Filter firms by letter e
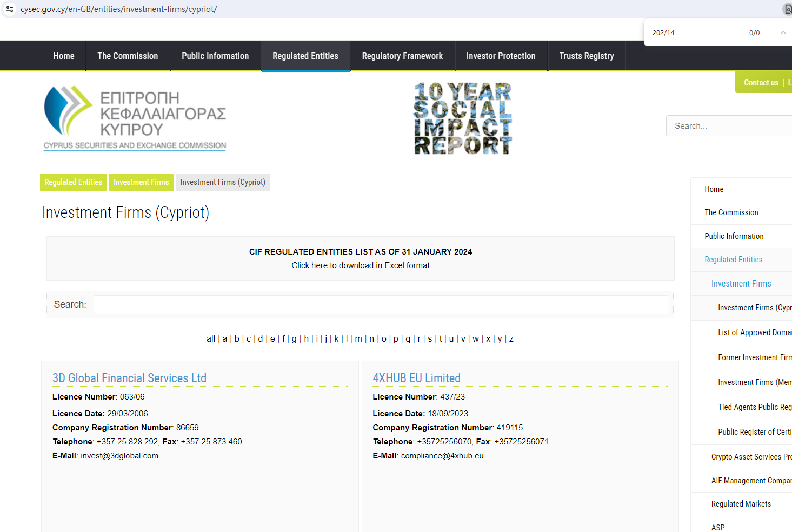Screen dimensions: 792x532 pyautogui.click(x=272, y=339)
